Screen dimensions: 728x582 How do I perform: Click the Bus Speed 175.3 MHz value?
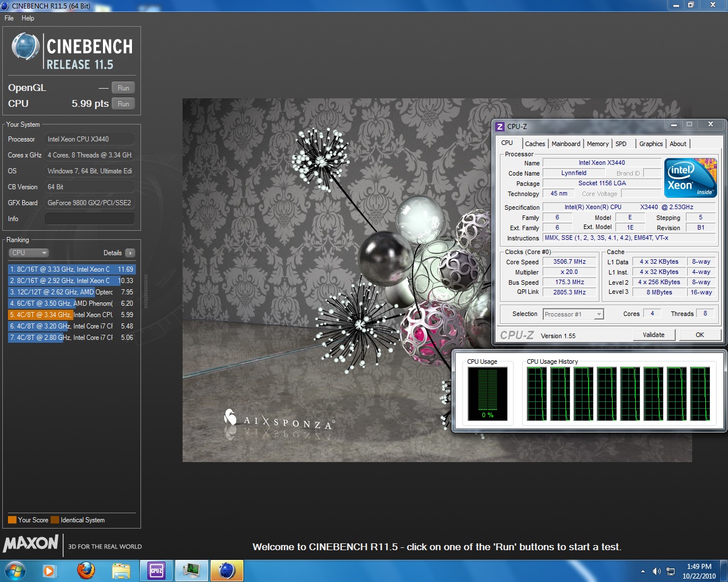point(569,282)
